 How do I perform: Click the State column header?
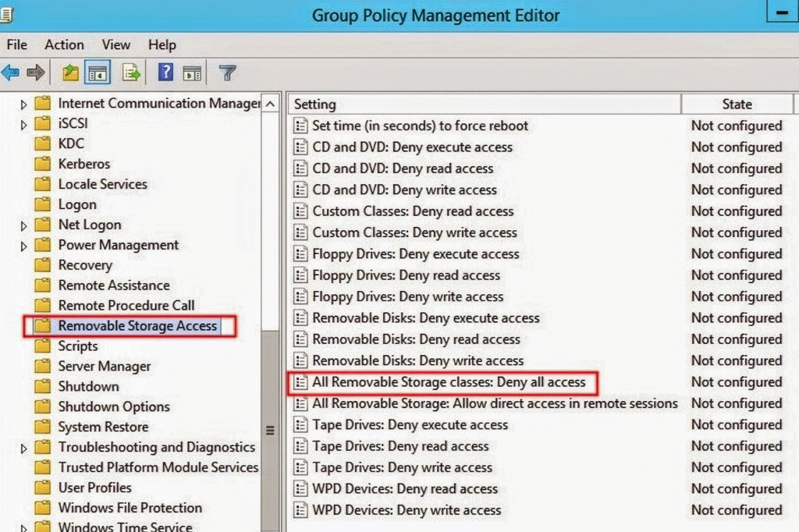pyautogui.click(x=737, y=104)
